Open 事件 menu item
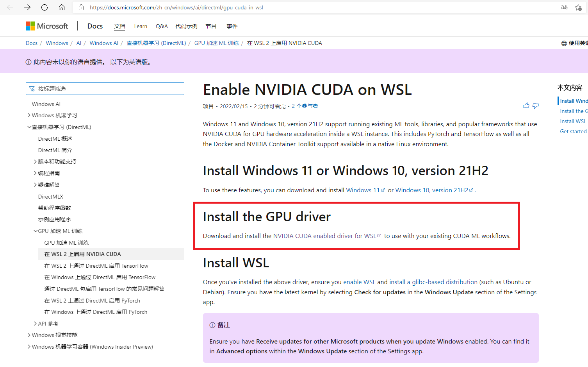 point(232,26)
